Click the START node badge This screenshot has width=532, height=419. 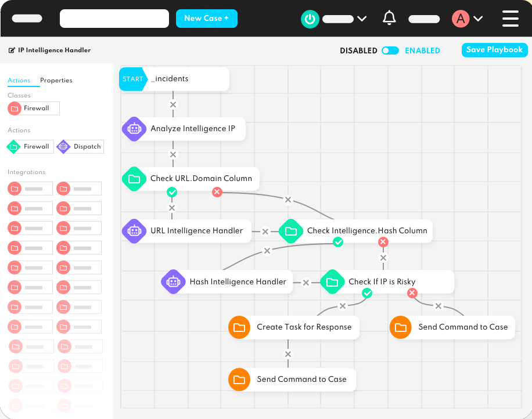(x=132, y=79)
